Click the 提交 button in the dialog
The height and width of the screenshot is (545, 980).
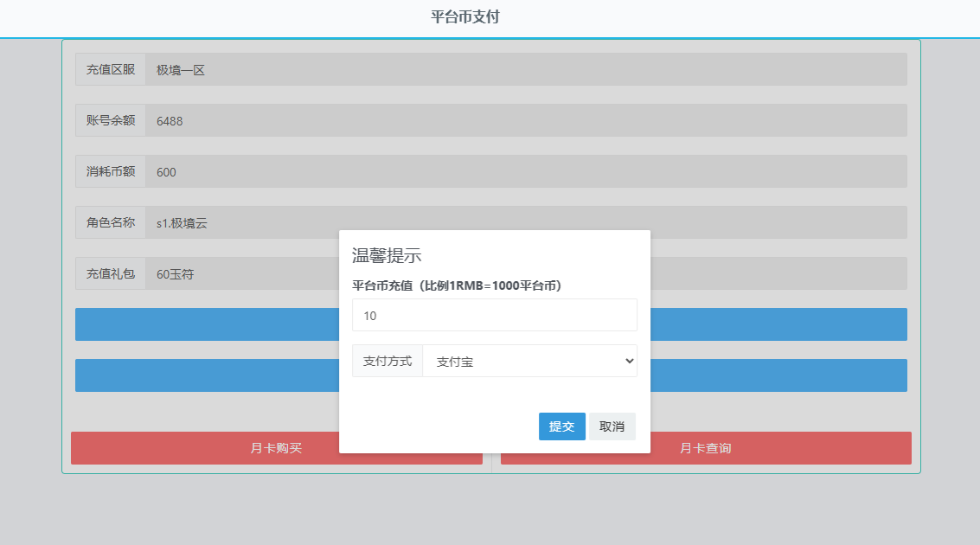[561, 426]
